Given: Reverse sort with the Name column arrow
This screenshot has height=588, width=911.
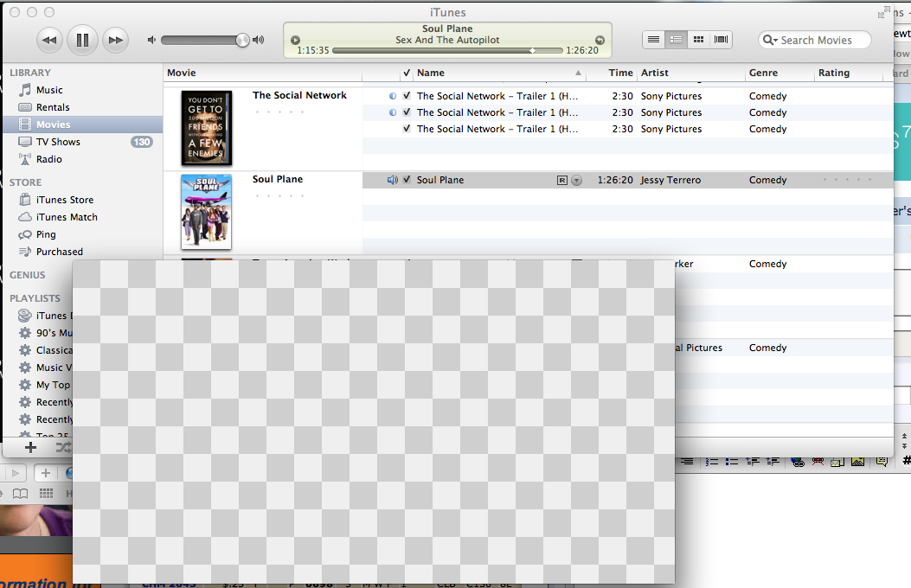Looking at the screenshot, I should click(x=578, y=73).
